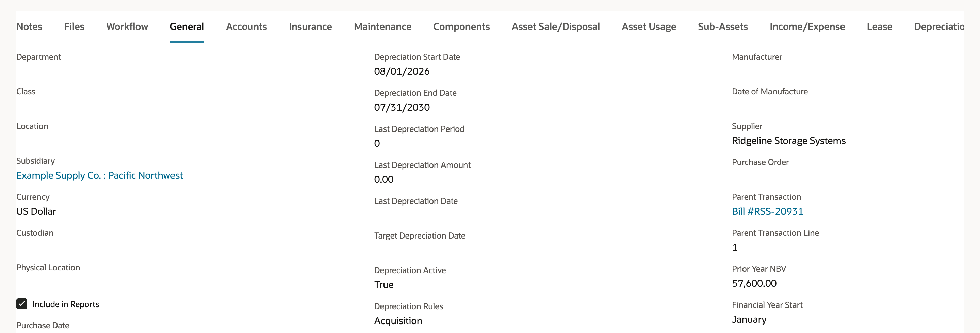Click the Manufacturer field label
This screenshot has width=980, height=333.
[x=757, y=57]
